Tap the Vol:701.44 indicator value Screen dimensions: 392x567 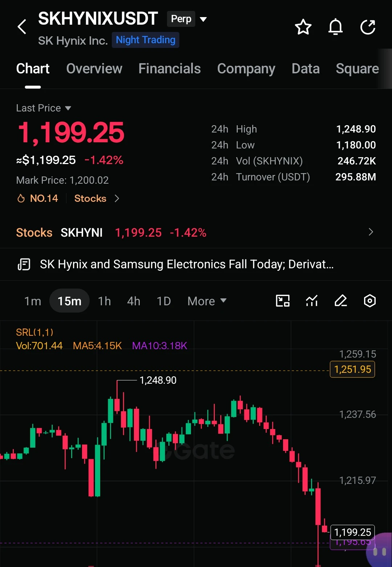click(x=39, y=346)
